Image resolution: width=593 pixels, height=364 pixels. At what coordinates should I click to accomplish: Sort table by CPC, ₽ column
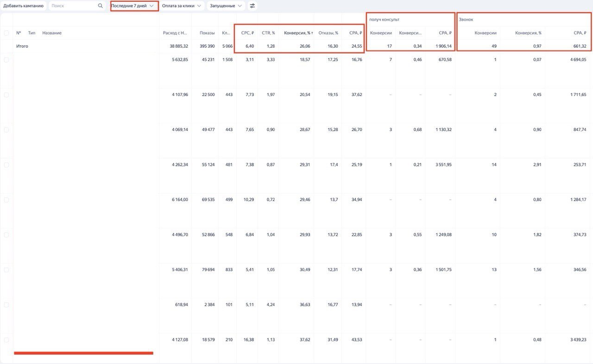tap(247, 33)
